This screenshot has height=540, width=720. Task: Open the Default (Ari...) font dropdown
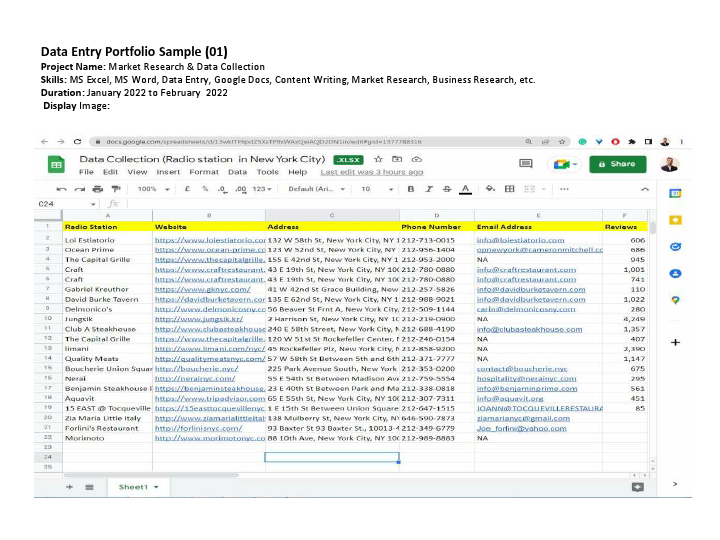316,189
